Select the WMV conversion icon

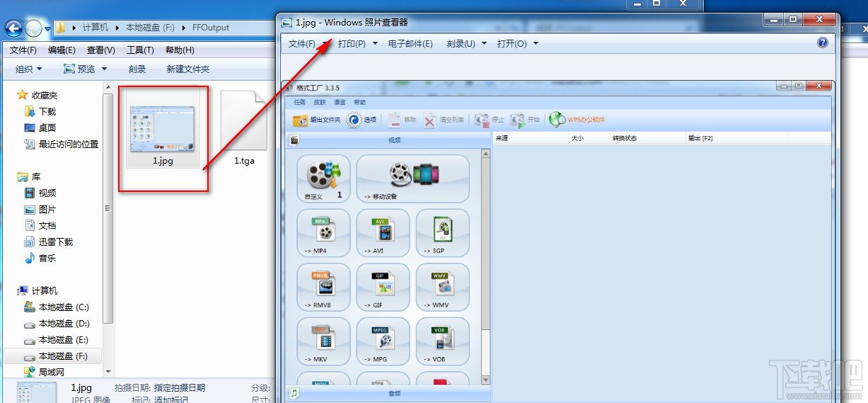(x=442, y=287)
